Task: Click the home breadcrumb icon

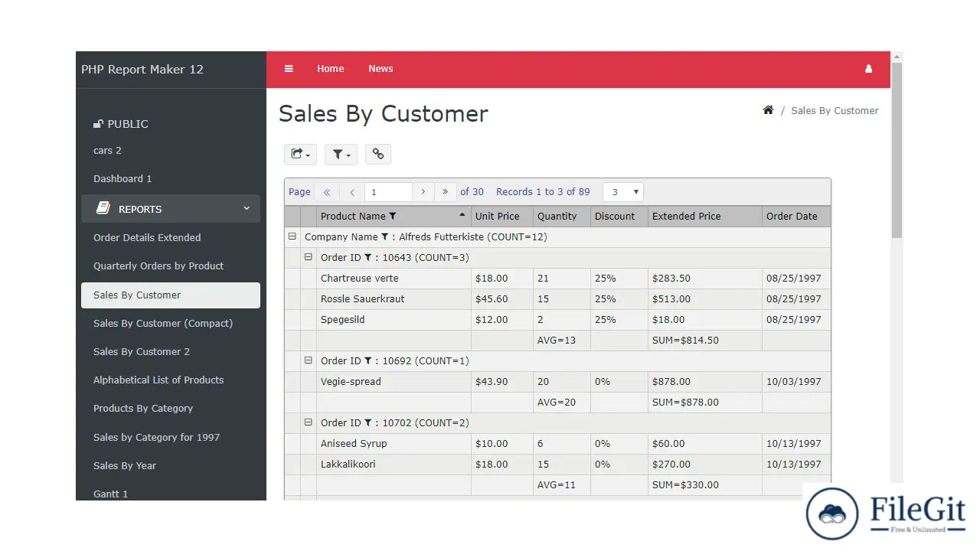Action: tap(768, 110)
